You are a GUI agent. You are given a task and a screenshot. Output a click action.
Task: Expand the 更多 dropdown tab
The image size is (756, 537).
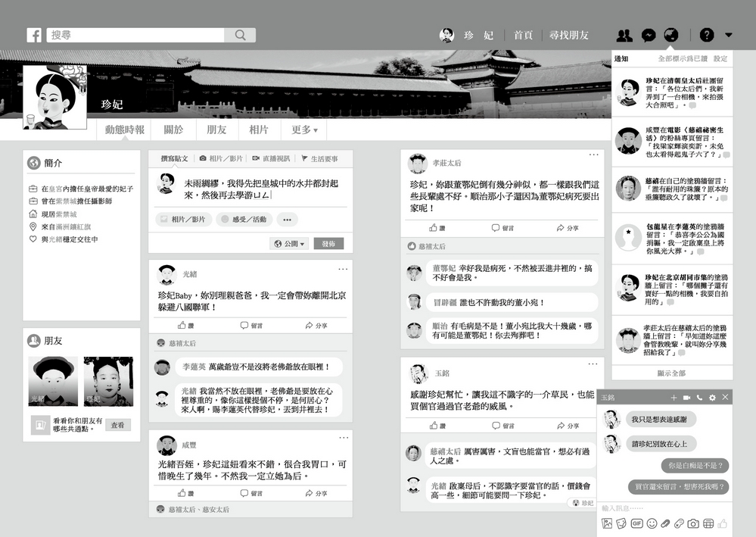click(304, 130)
